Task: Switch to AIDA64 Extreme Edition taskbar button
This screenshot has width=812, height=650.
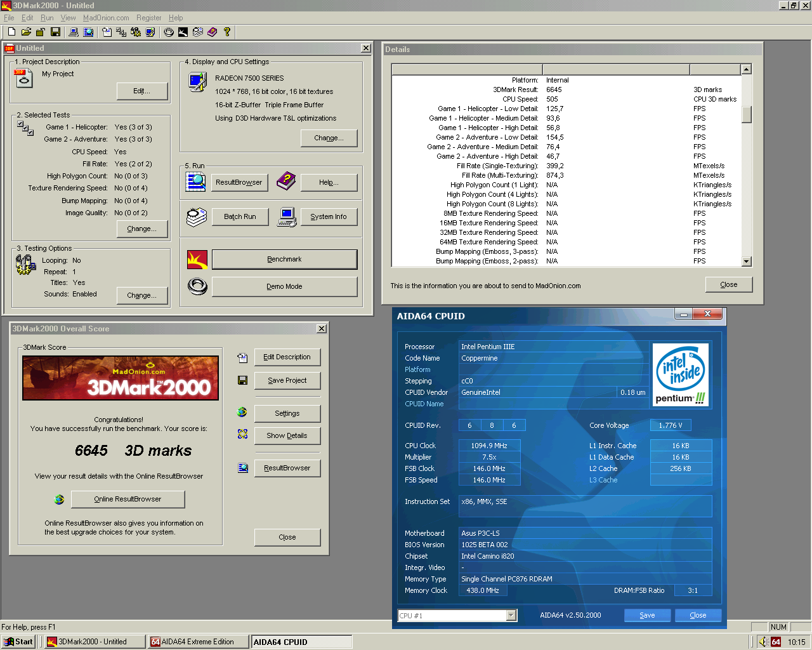Action: [x=198, y=642]
